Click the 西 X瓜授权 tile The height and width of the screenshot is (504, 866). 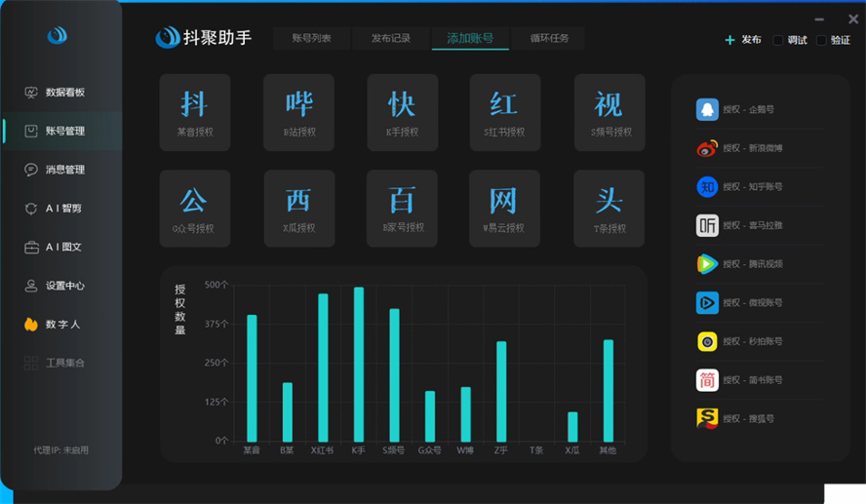click(x=299, y=209)
